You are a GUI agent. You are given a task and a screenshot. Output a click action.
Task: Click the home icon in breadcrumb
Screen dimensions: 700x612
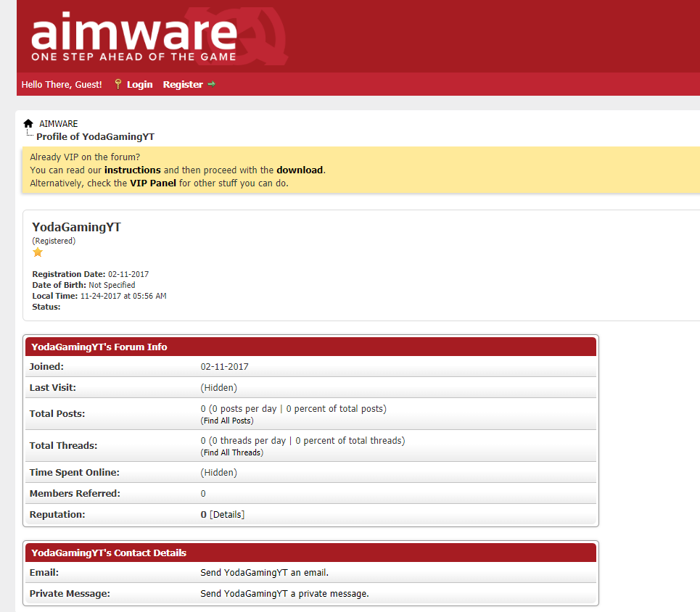pos(28,124)
